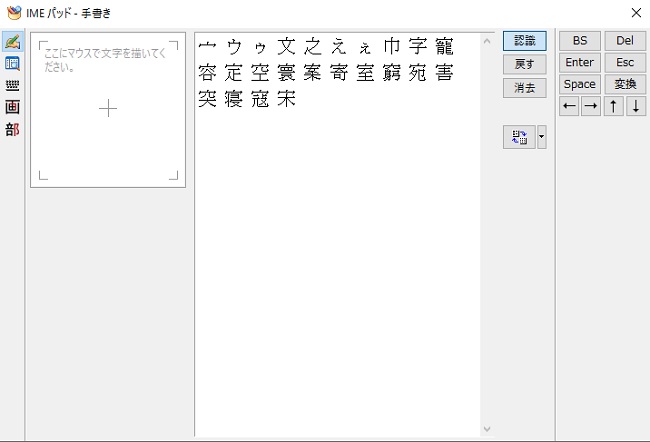
Task: Switch to stroke count (画) lookup
Action: click(12, 107)
